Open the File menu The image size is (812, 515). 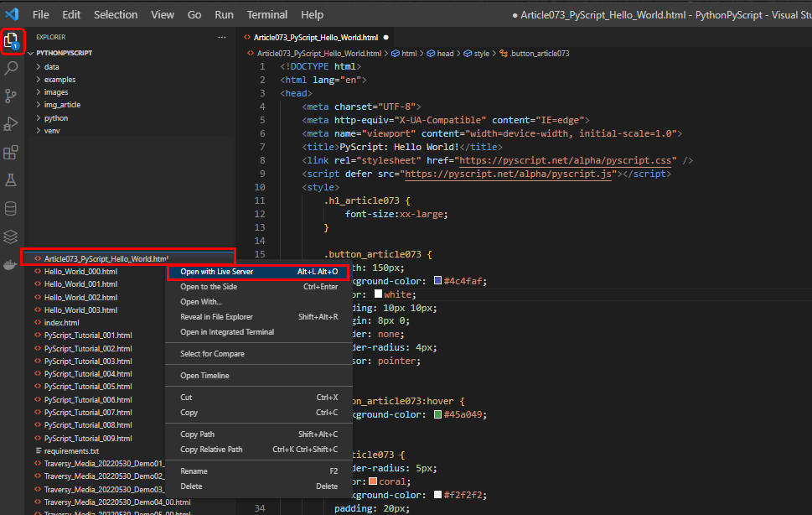coord(40,14)
